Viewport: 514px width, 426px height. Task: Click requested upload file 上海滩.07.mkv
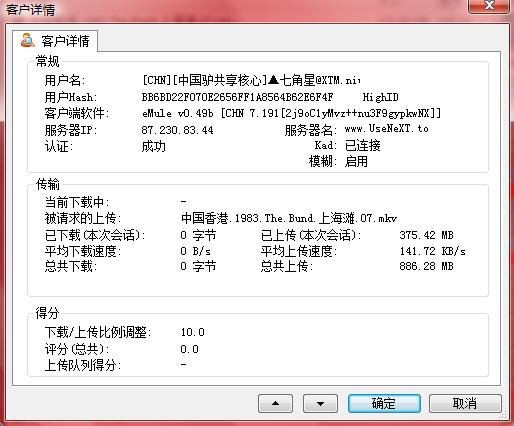point(289,218)
